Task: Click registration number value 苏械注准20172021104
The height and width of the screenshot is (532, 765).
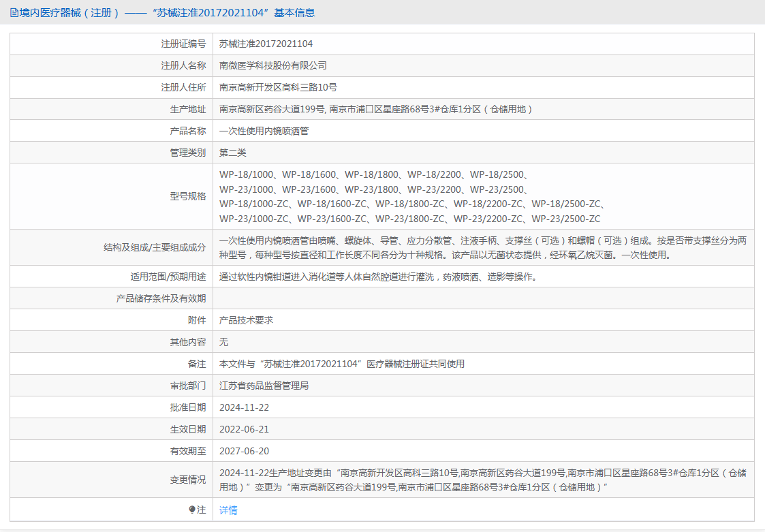Action: coord(266,44)
